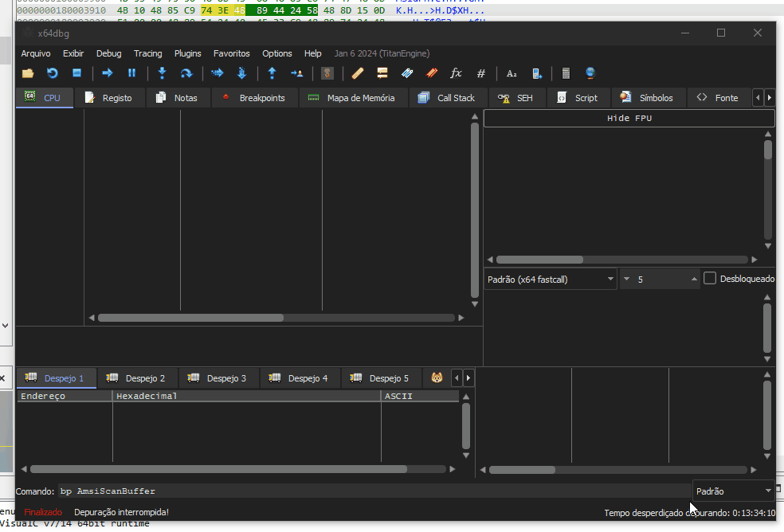The height and width of the screenshot is (532, 784).
Task: Open the Padrão (x64 fastcall) dropdown
Action: (551, 280)
